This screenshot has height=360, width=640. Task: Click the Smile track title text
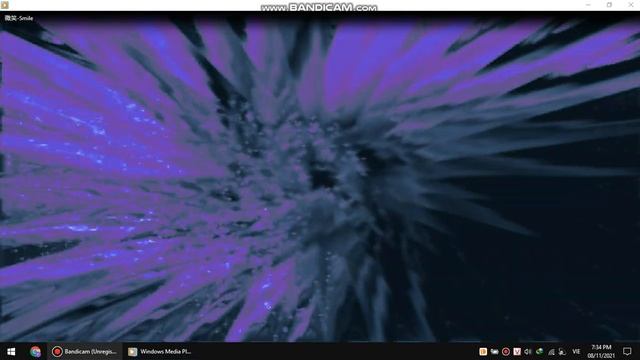tap(19, 18)
